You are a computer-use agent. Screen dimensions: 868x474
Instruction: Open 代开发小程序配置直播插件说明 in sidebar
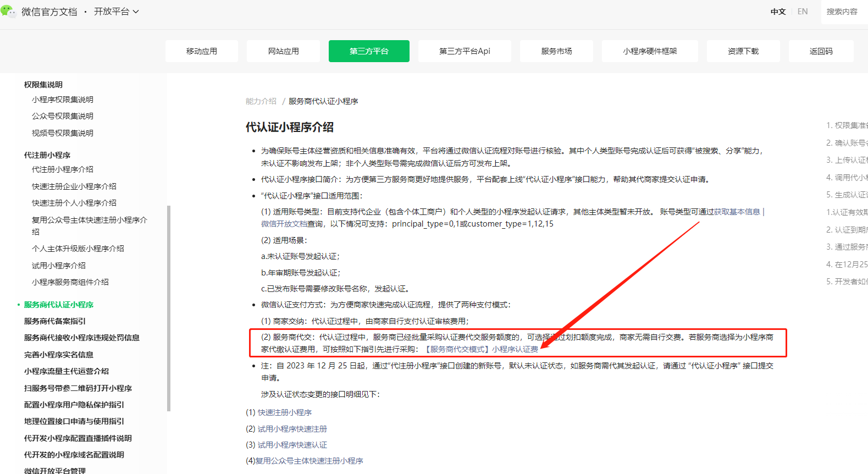(x=78, y=438)
